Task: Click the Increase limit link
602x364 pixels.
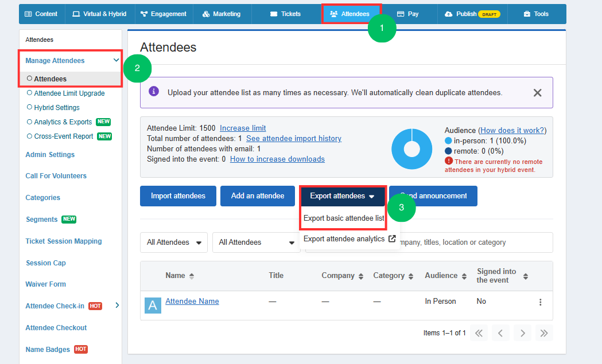Action: pyautogui.click(x=243, y=128)
